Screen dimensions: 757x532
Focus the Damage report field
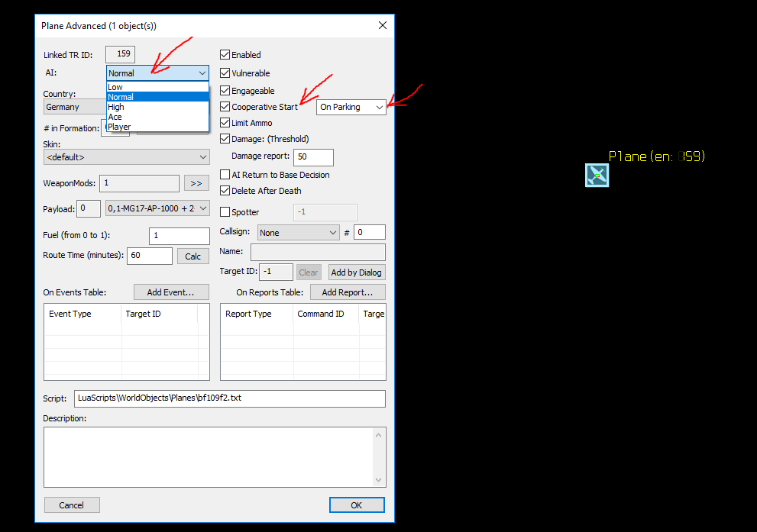tap(313, 156)
